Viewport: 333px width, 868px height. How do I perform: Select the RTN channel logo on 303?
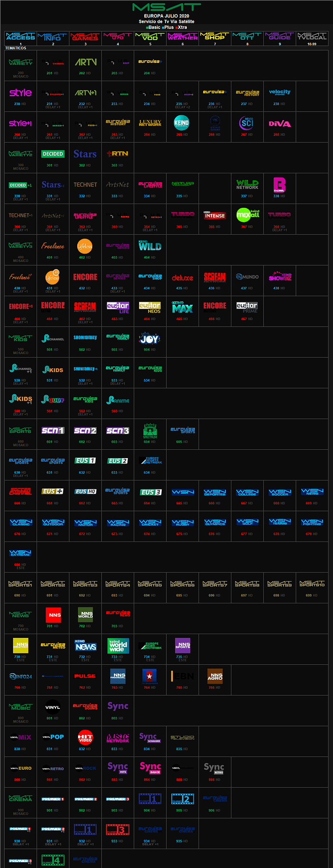tap(118, 154)
